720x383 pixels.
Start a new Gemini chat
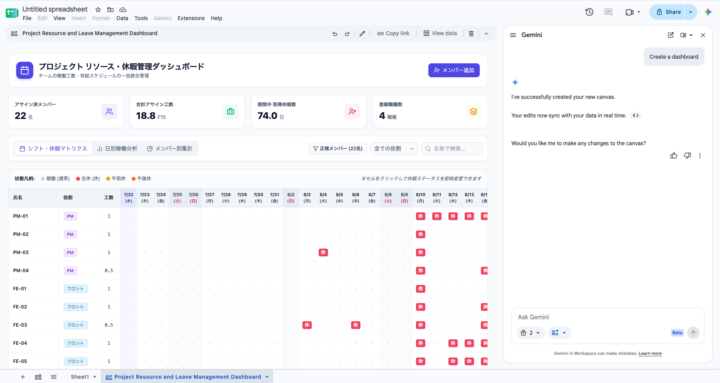(x=670, y=35)
